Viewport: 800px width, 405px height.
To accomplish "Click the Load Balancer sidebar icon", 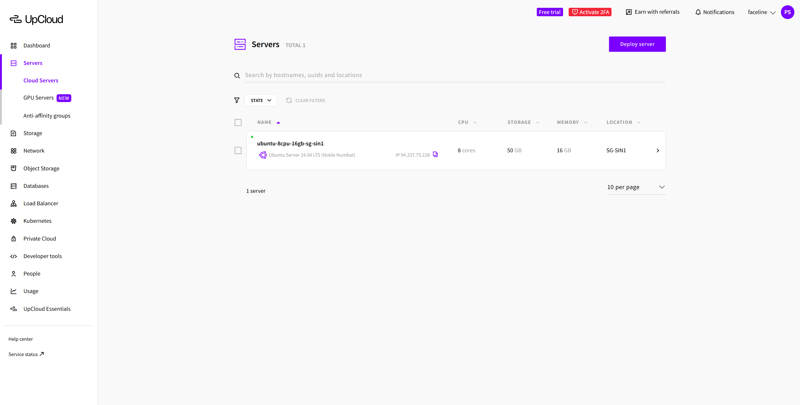I will [x=14, y=204].
